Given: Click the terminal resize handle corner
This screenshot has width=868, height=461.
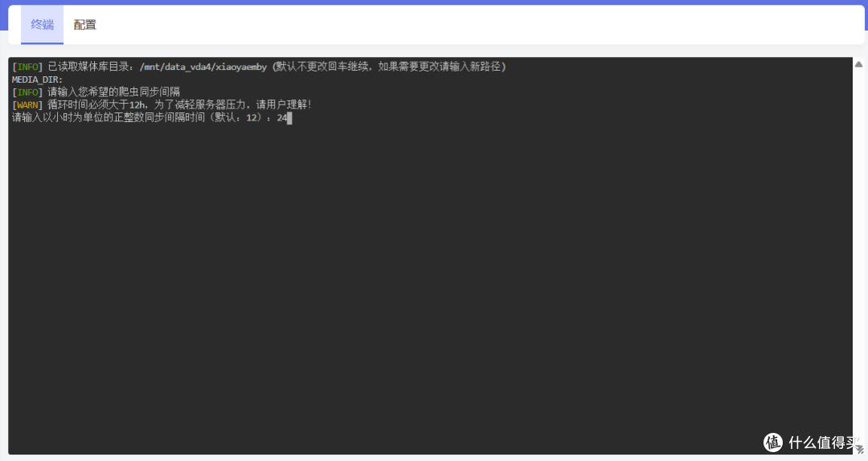Looking at the screenshot, I should coord(859,450).
